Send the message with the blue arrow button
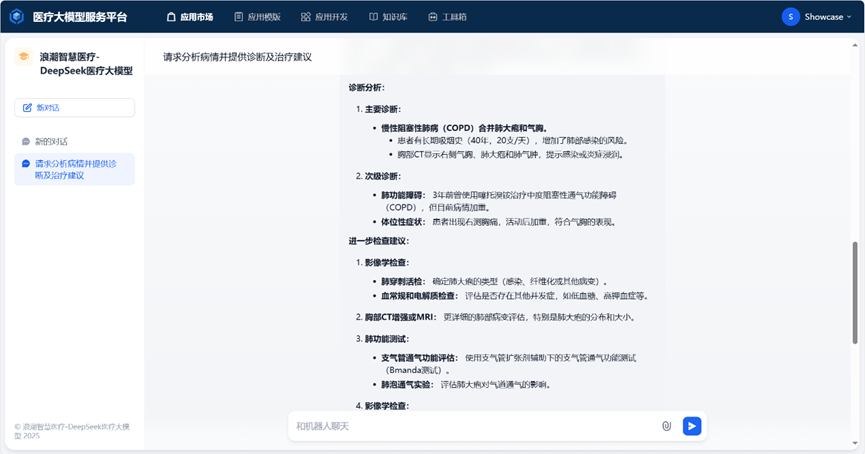 [x=692, y=426]
